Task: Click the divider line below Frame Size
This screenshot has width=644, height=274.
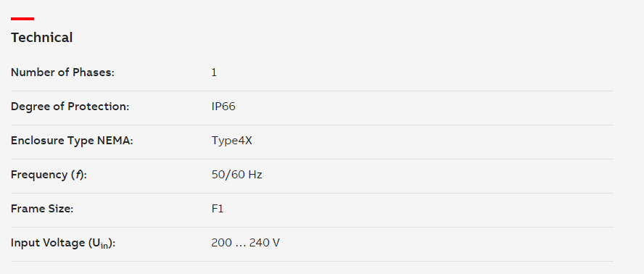Action: pos(312,227)
